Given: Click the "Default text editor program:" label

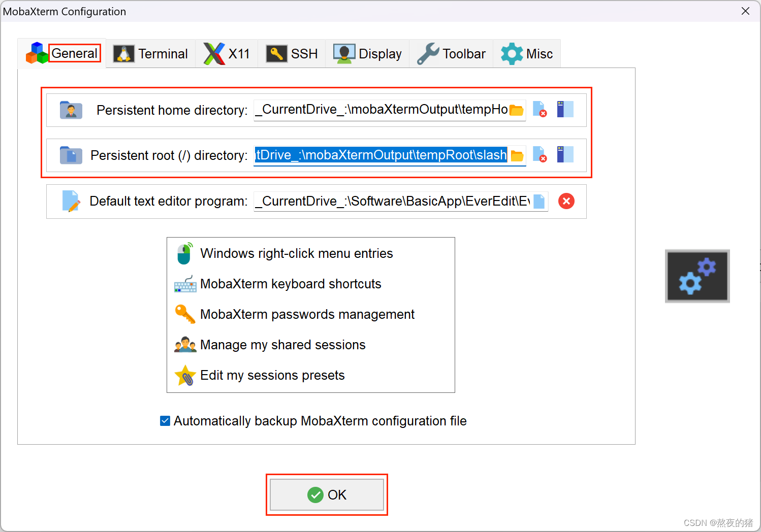Looking at the screenshot, I should click(x=168, y=201).
